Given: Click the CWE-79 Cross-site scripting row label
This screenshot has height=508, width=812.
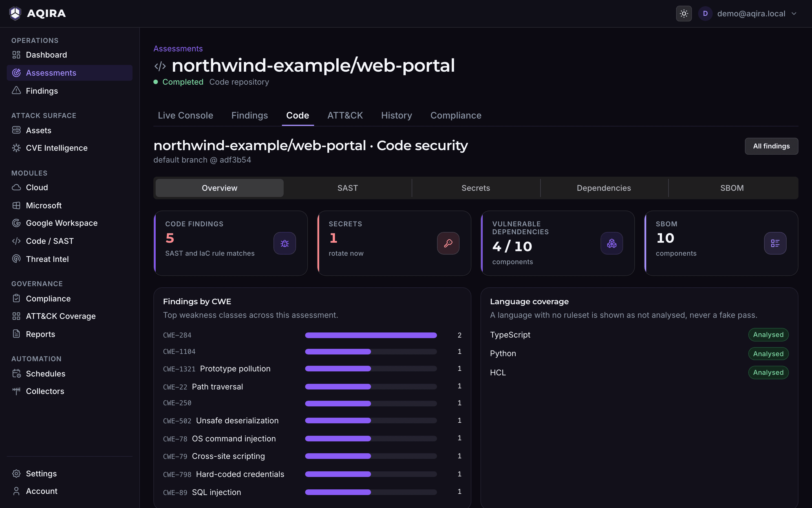Looking at the screenshot, I should 214,456.
